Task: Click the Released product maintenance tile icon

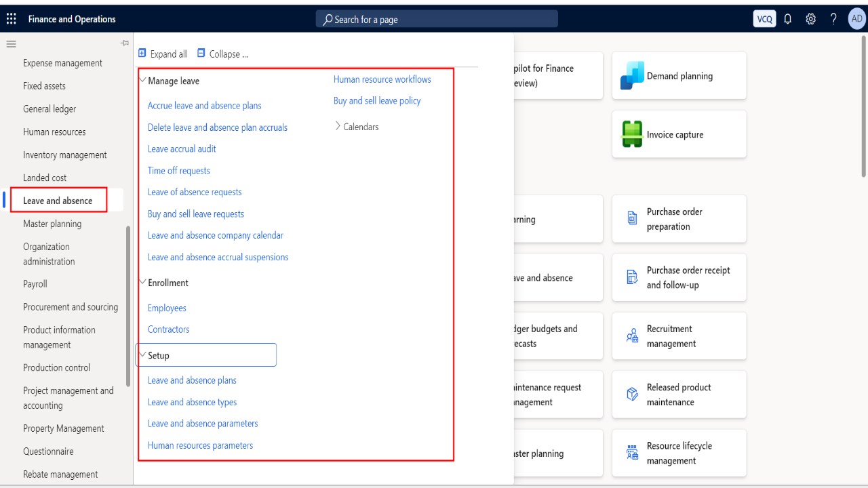Action: tap(632, 394)
